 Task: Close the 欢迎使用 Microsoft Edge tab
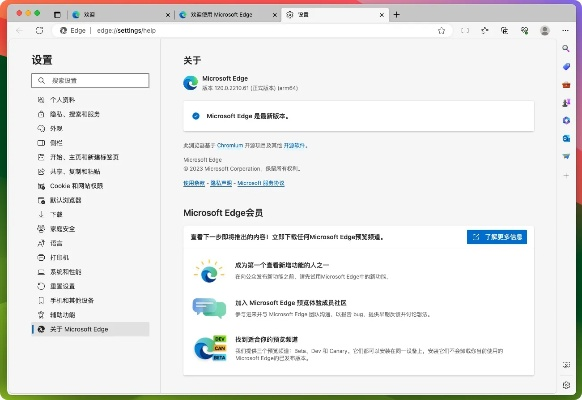tap(275, 15)
